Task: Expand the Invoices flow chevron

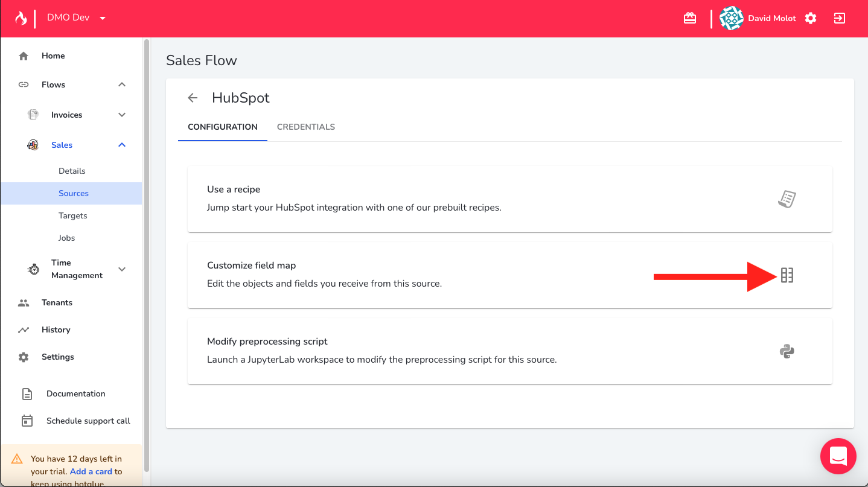Action: click(122, 115)
